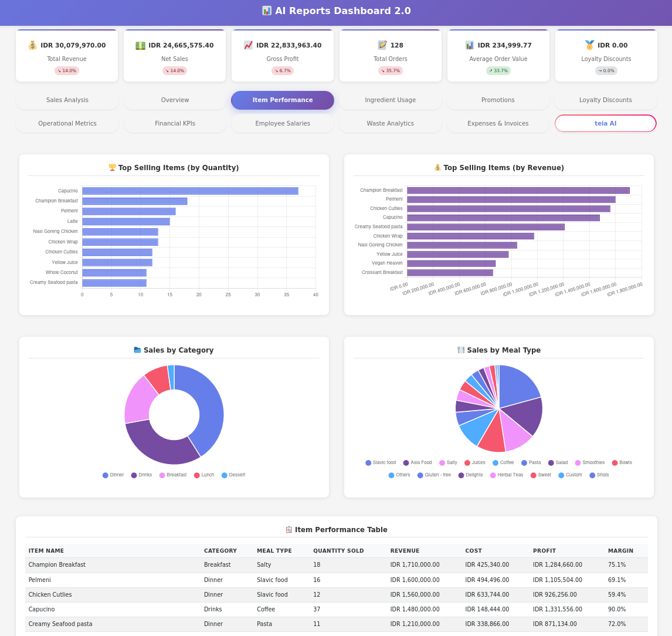
Task: Click the Champion Breakfast bar in revenue chart
Action: [518, 191]
